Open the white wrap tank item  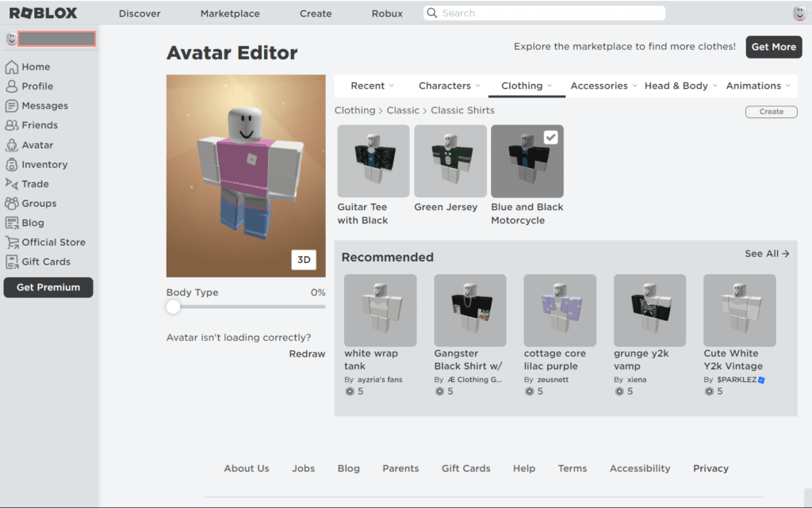coord(380,311)
